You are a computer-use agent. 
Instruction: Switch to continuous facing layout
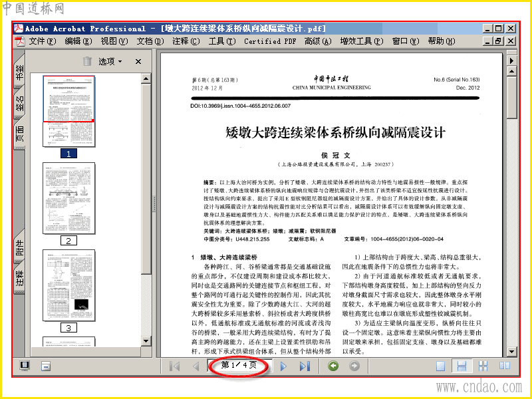pyautogui.click(x=483, y=366)
